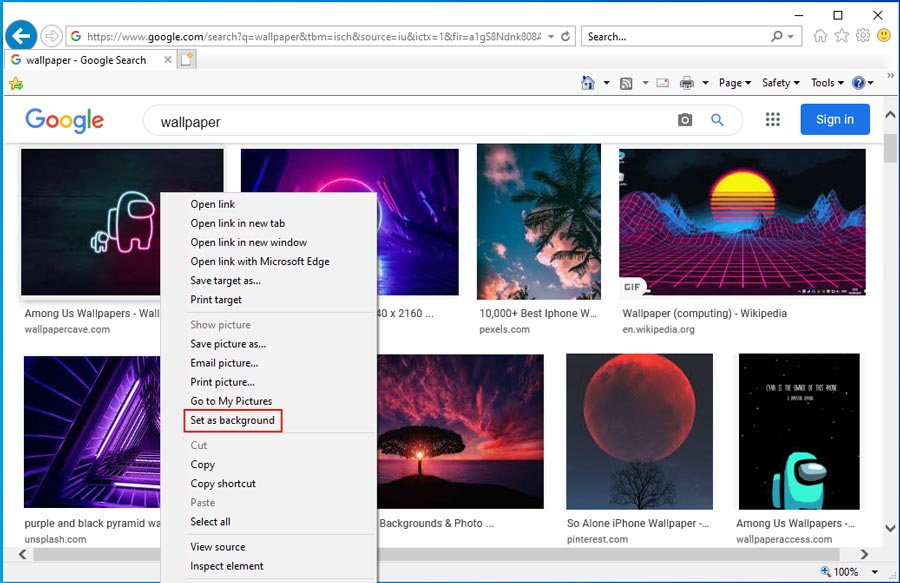The image size is (900, 583).
Task: Open the Tools gear icon top right
Action: point(863,36)
